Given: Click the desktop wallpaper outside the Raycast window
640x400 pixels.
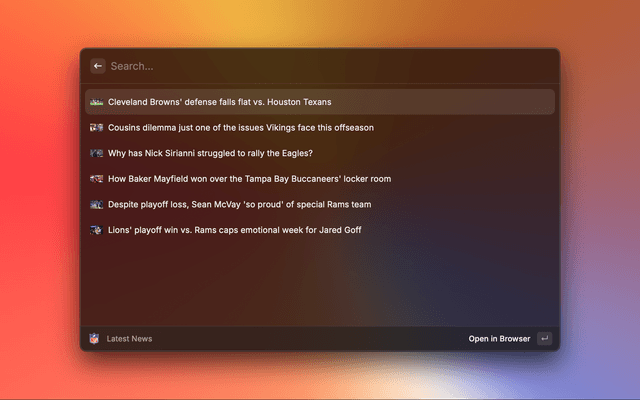Looking at the screenshot, I should (600, 200).
